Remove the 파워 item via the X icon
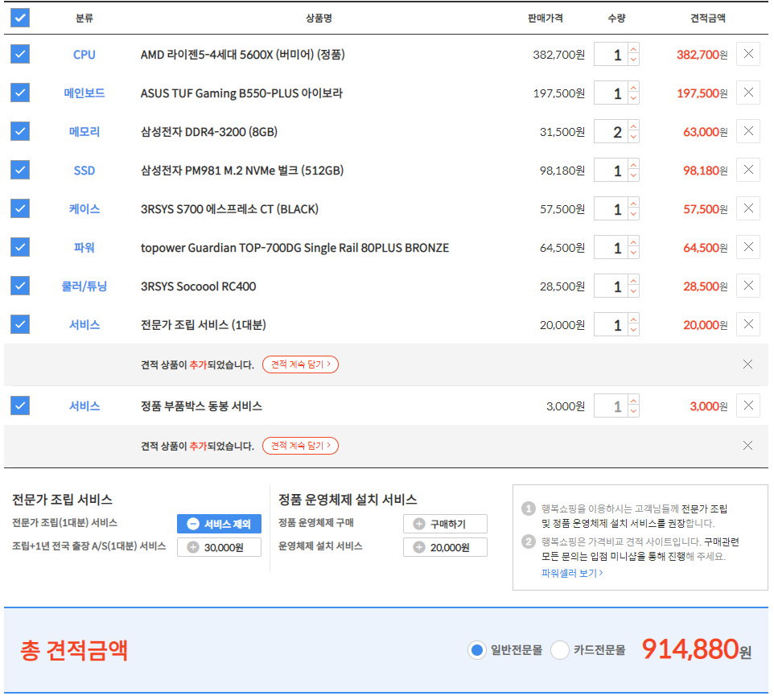Viewport: 774px width, 700px height. (x=747, y=247)
